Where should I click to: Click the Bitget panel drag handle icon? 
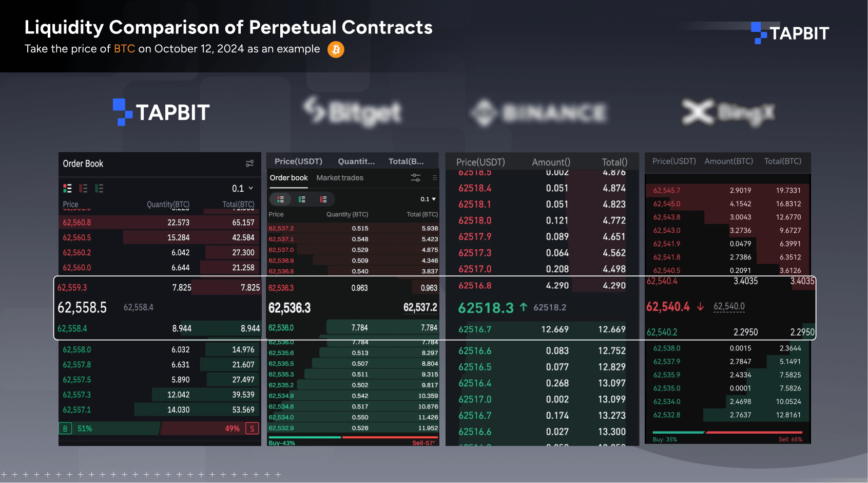pyautogui.click(x=434, y=177)
